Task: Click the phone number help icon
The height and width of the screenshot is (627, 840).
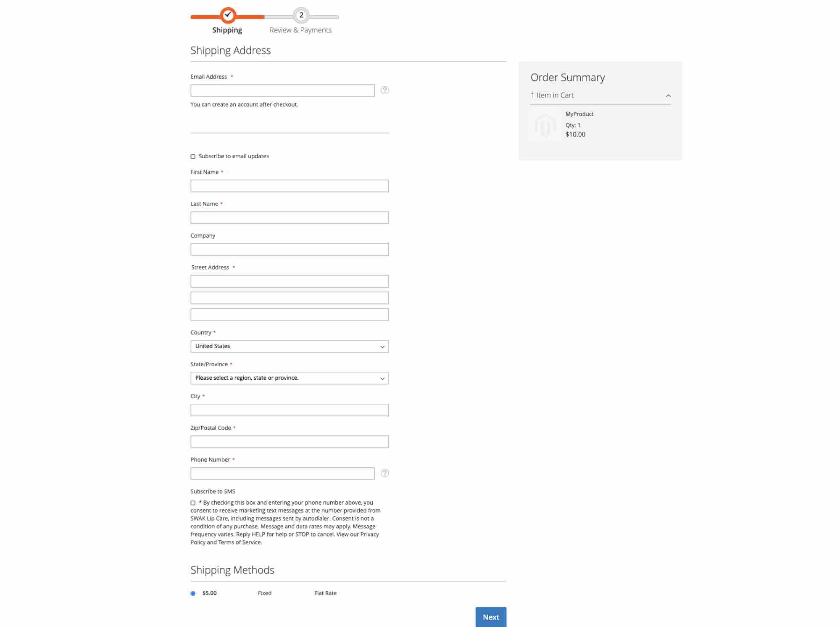Action: (x=384, y=473)
